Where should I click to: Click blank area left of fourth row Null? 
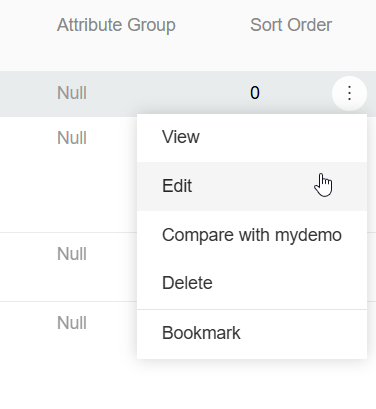(27, 323)
